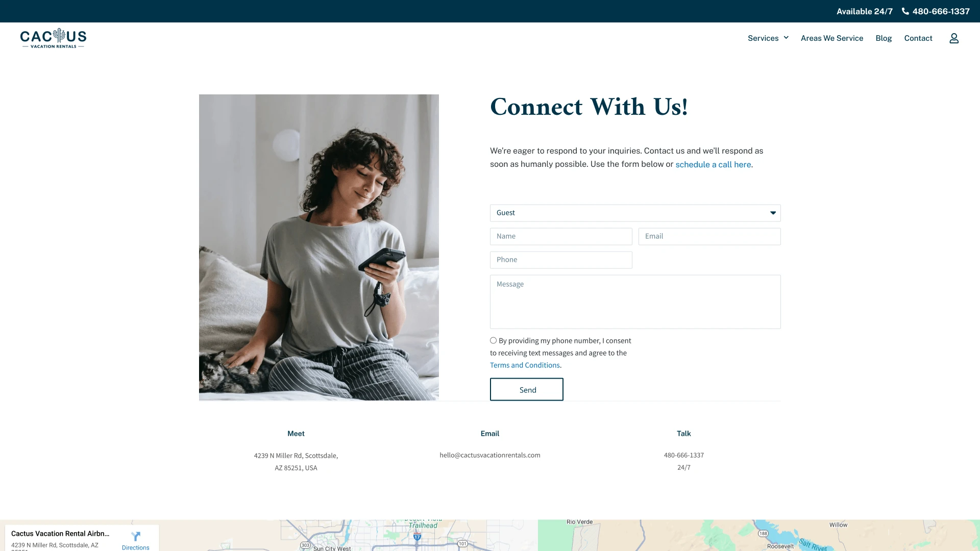Click the Terms and Conditions link
The height and width of the screenshot is (551, 980).
pyautogui.click(x=524, y=365)
